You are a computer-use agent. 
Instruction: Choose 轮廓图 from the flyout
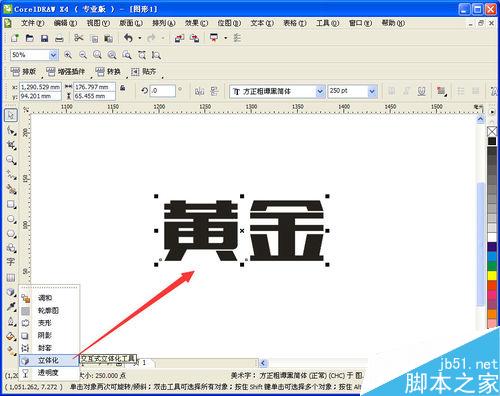pos(49,310)
